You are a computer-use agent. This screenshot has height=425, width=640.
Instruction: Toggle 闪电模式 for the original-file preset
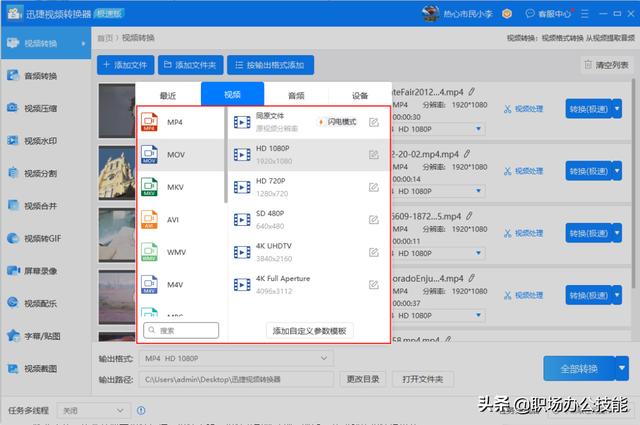click(x=337, y=122)
